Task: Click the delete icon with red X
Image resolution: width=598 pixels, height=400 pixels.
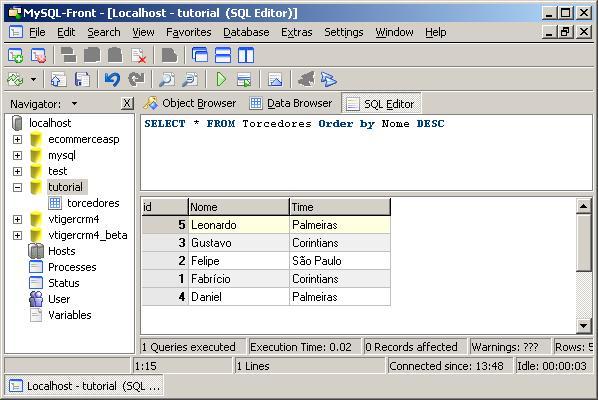Action: tap(138, 56)
